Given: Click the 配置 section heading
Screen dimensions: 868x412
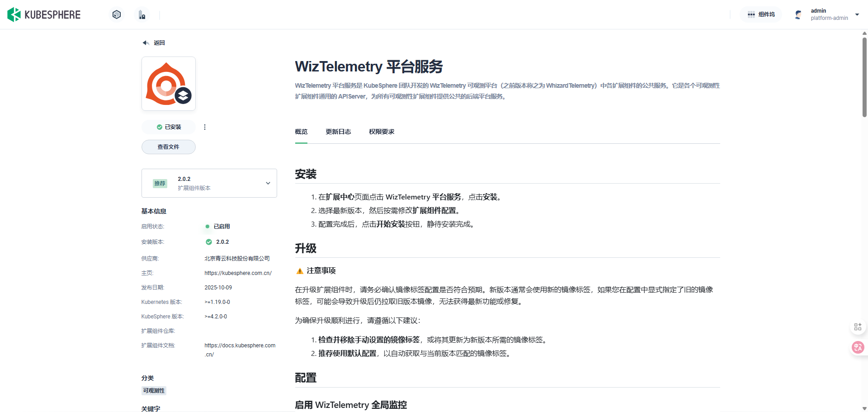Looking at the screenshot, I should point(306,378).
